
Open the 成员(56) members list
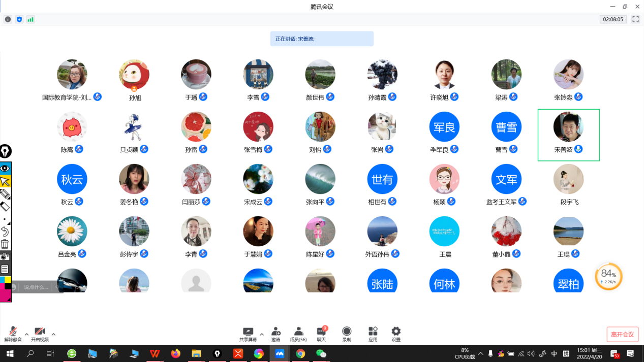[298, 334]
